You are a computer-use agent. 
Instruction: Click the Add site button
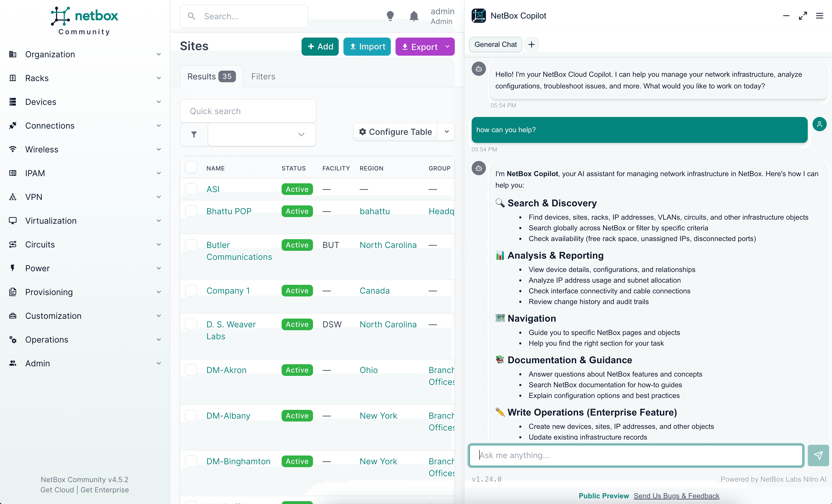tap(320, 47)
